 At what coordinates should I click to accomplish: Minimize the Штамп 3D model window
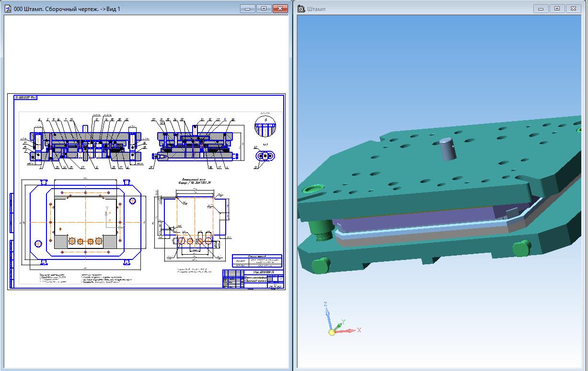click(541, 9)
